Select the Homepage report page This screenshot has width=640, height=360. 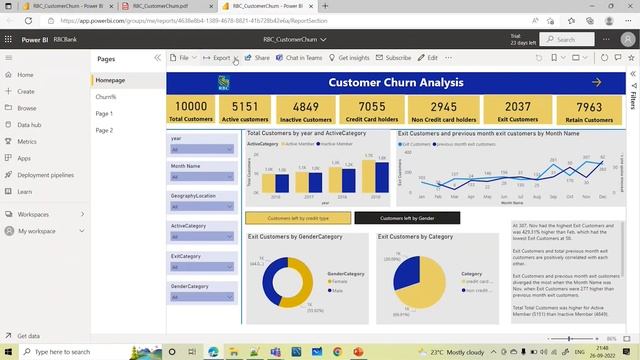[128, 80]
